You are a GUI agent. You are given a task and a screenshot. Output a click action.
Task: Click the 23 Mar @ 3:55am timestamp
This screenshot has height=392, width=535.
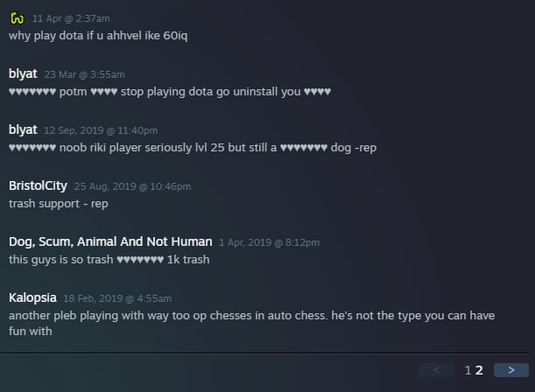tap(84, 74)
